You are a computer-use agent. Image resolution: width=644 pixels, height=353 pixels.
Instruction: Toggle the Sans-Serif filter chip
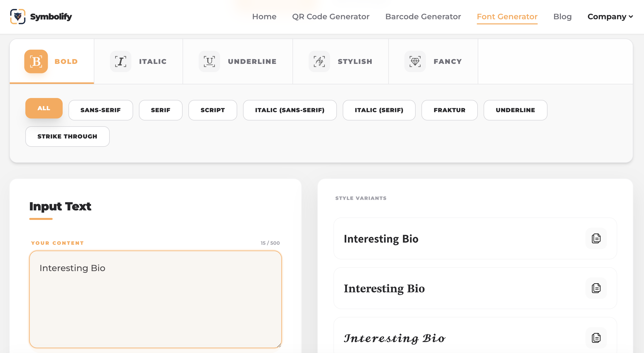(100, 110)
